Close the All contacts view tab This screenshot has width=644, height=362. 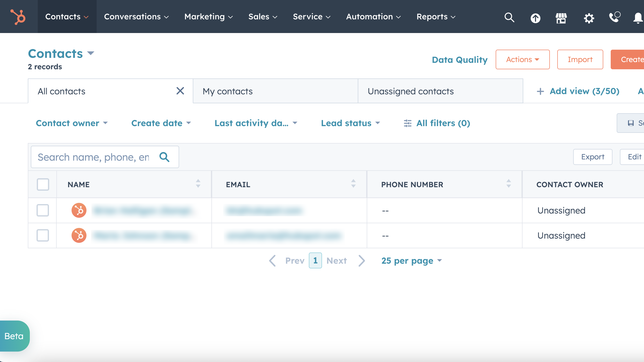coord(180,91)
